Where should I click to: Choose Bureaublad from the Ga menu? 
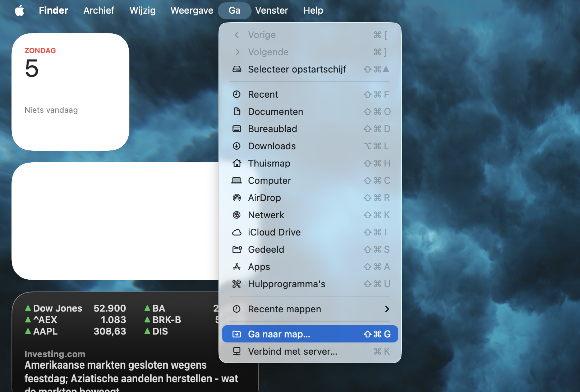click(310, 129)
